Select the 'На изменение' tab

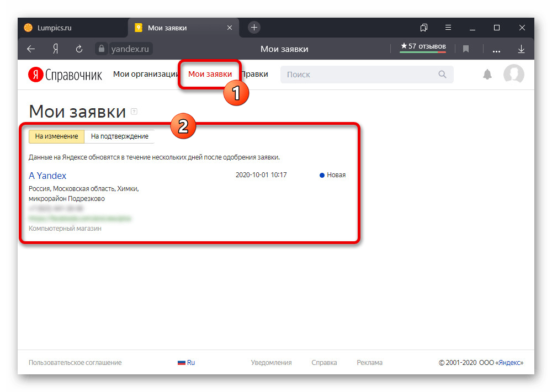[56, 136]
